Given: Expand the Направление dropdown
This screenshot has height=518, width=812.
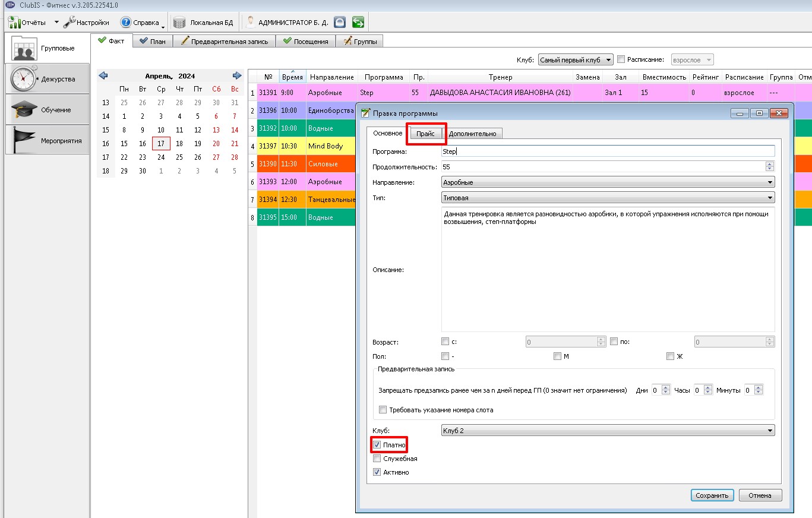Looking at the screenshot, I should click(x=608, y=182).
